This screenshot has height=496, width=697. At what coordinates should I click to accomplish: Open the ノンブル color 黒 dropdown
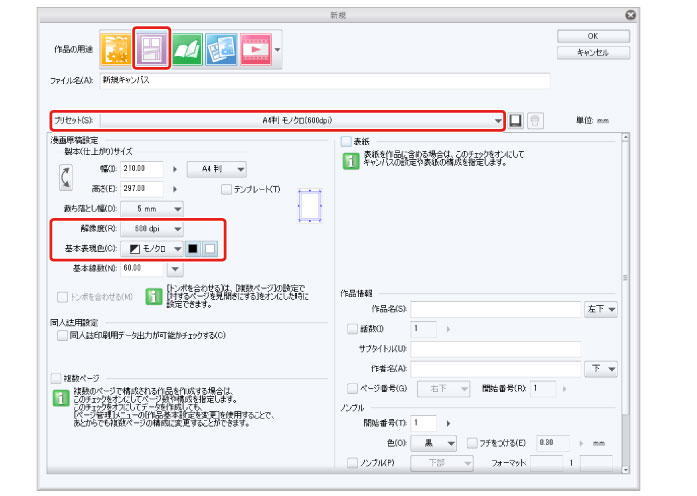[433, 443]
